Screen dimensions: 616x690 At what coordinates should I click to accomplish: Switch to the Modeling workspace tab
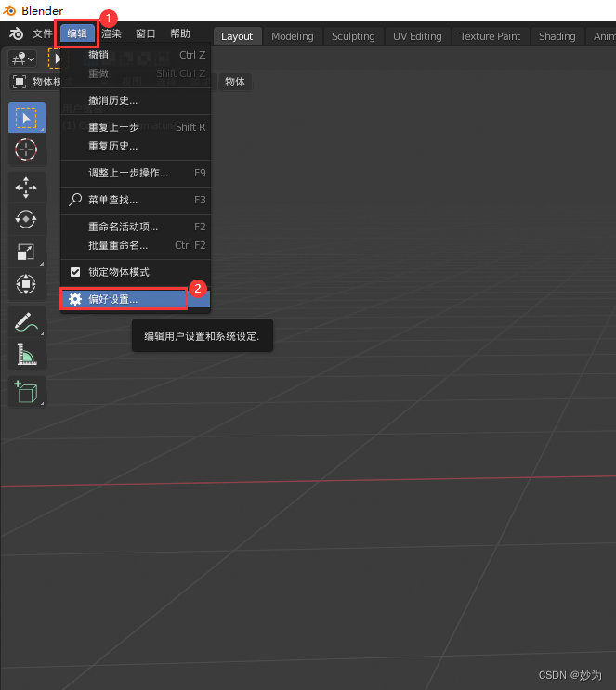[293, 36]
